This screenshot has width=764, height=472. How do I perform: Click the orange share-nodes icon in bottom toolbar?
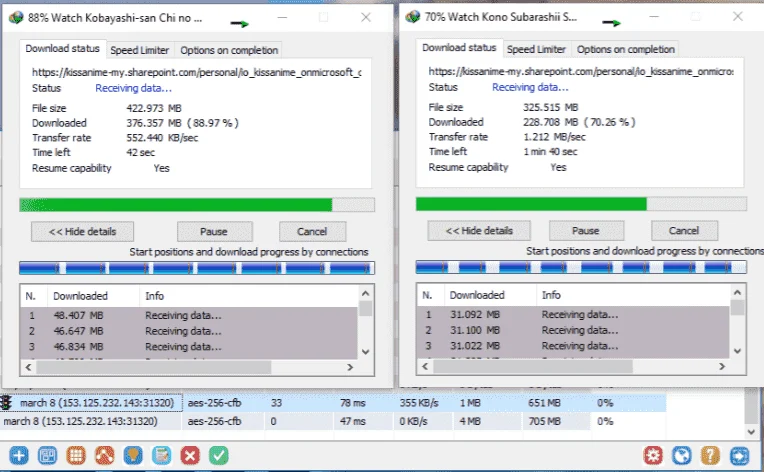pos(104,456)
